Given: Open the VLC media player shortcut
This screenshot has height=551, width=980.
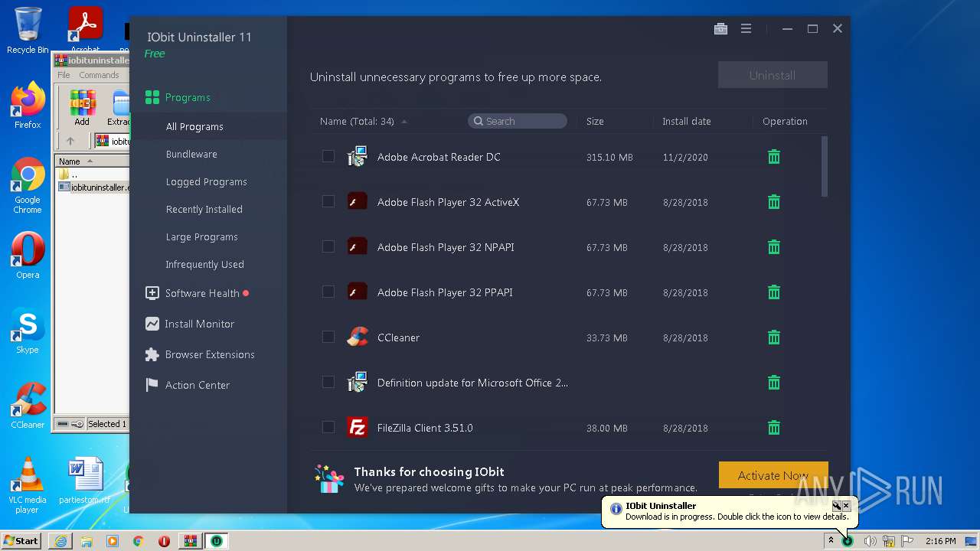Looking at the screenshot, I should click(x=28, y=485).
